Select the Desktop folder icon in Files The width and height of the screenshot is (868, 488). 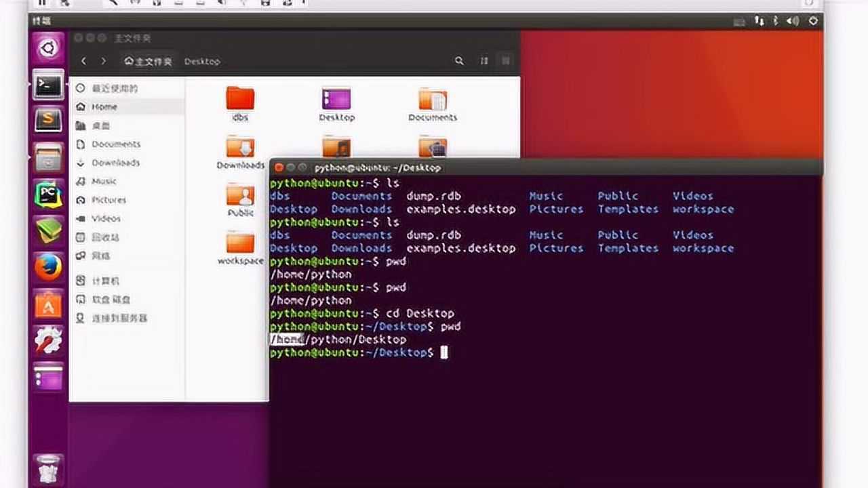[336, 98]
